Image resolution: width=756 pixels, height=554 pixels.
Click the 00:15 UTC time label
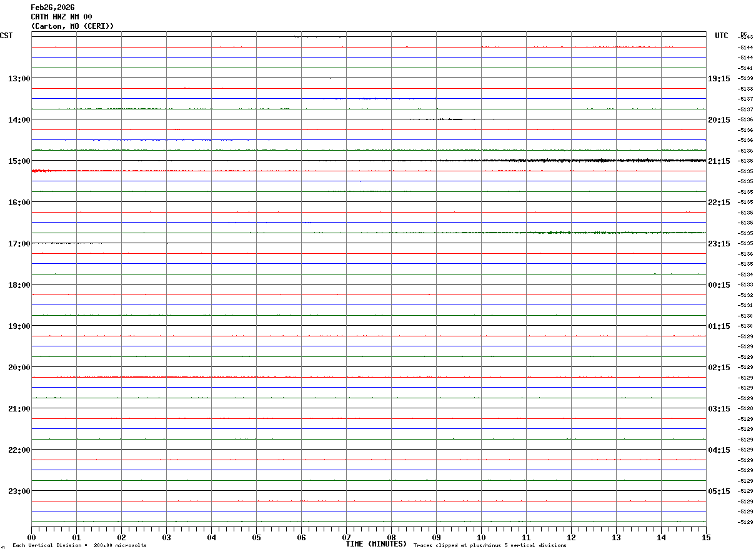719,285
